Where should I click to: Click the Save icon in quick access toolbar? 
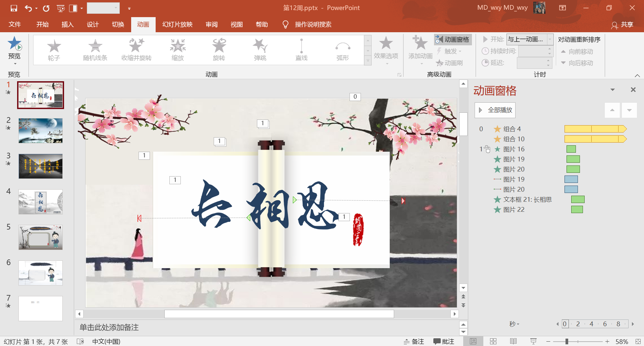click(x=14, y=8)
